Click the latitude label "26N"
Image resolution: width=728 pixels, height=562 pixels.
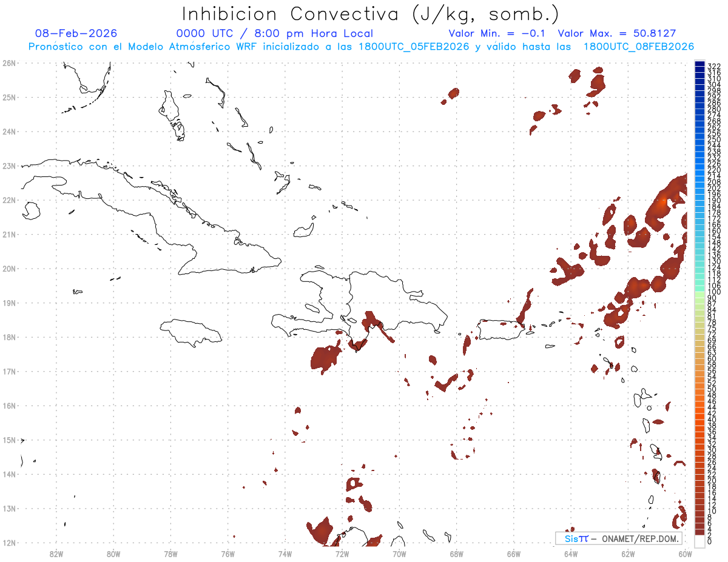9,63
